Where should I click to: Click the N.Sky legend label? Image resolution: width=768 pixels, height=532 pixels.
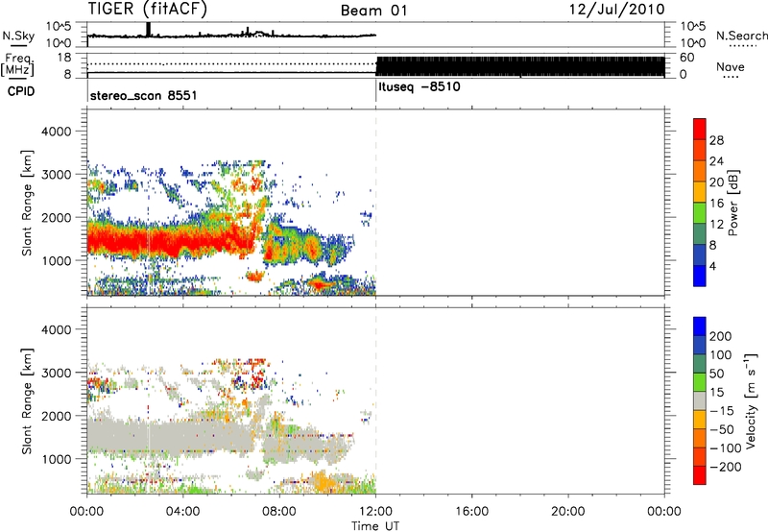point(18,36)
